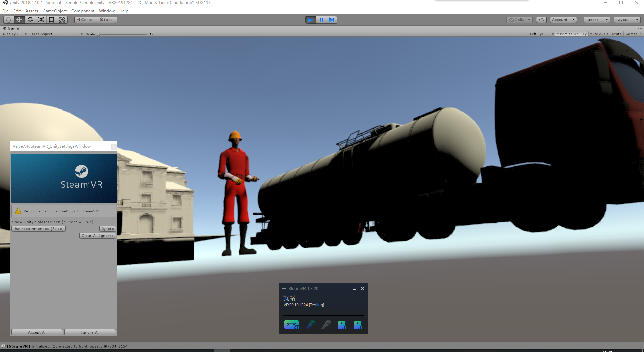Viewport: 644px width, 352px height.
Task: Select the Rotate tool
Action: coord(30,20)
